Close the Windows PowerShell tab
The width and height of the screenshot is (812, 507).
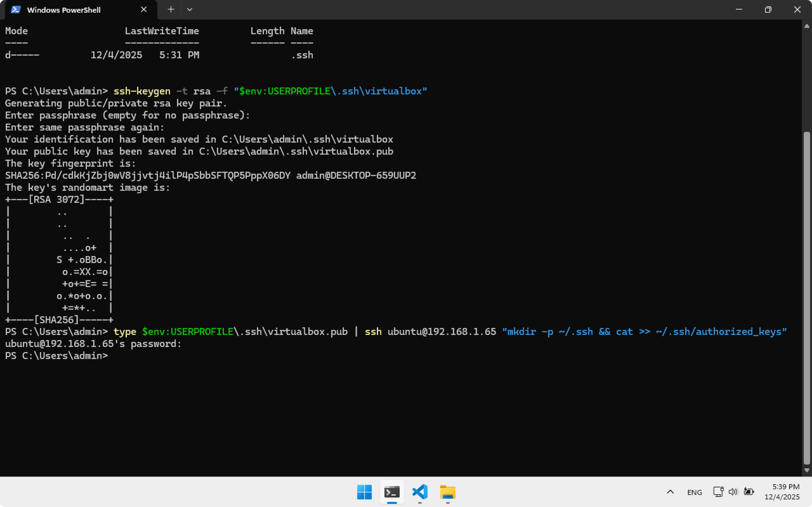[144, 10]
